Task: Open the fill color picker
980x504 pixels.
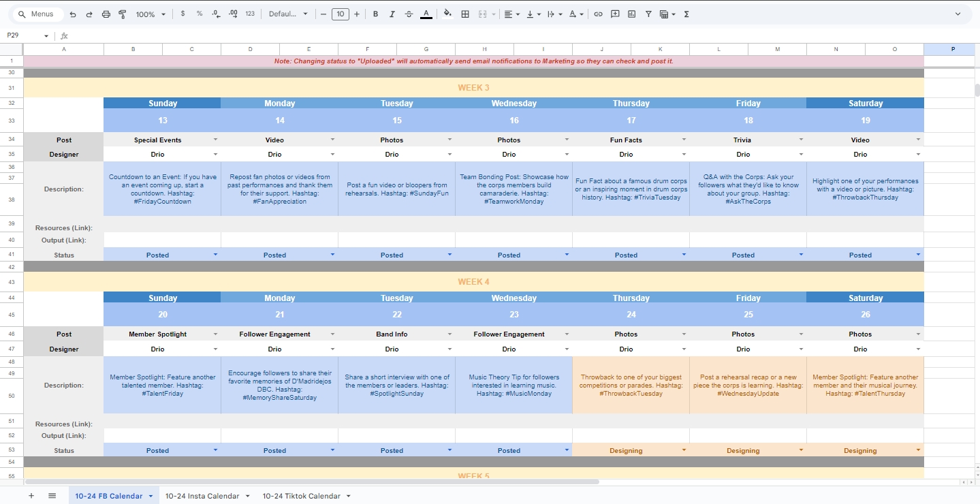Action: (x=447, y=14)
